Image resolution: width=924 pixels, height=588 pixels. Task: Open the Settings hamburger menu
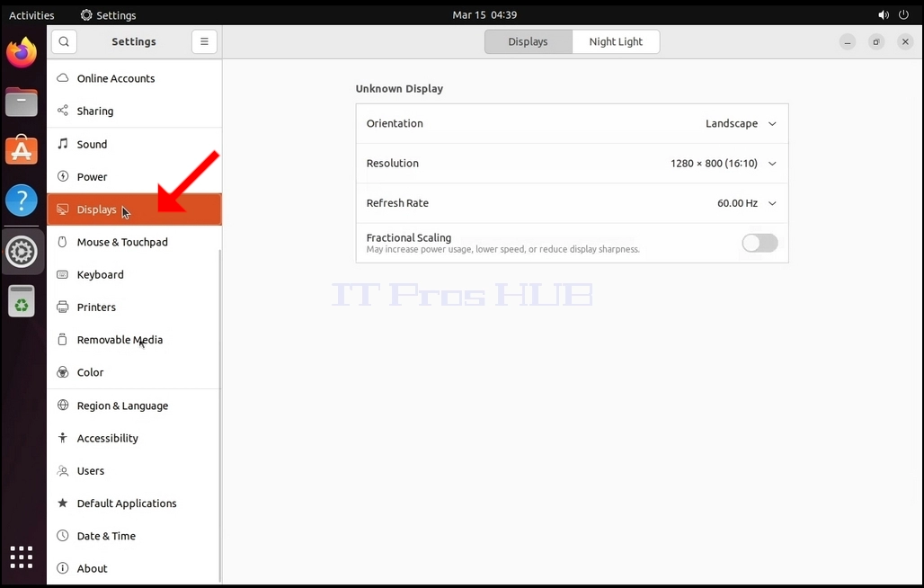pos(204,42)
